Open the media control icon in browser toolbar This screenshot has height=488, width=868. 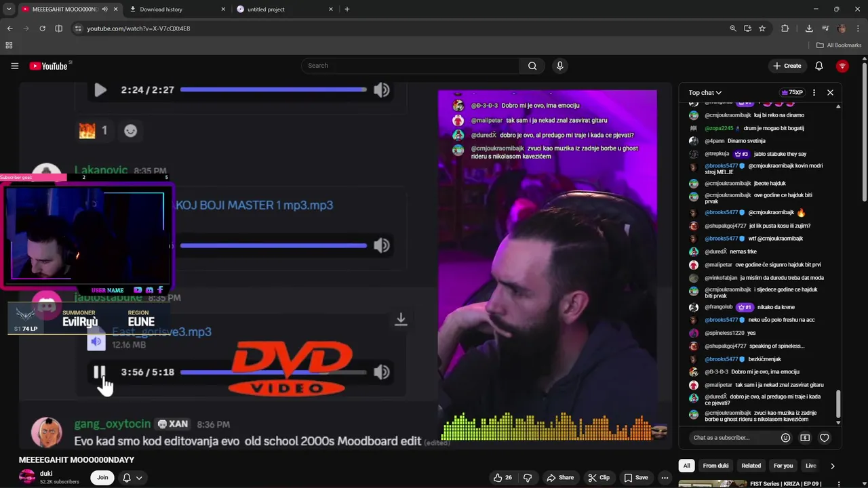click(x=825, y=28)
